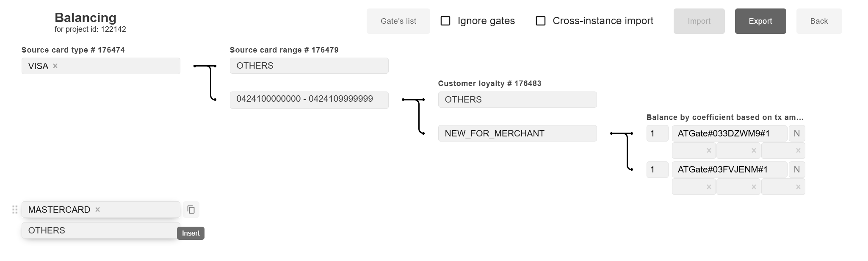Click the Export button

(760, 21)
